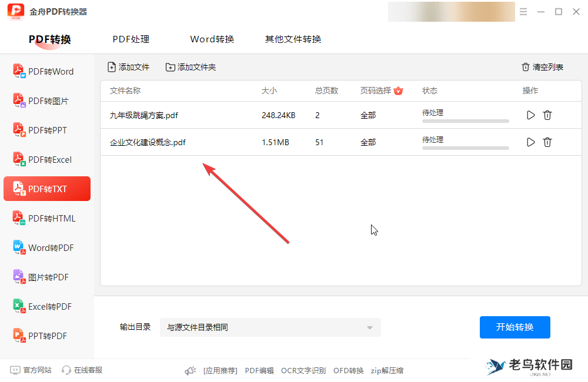Clear the list using 清空列表

tap(541, 67)
